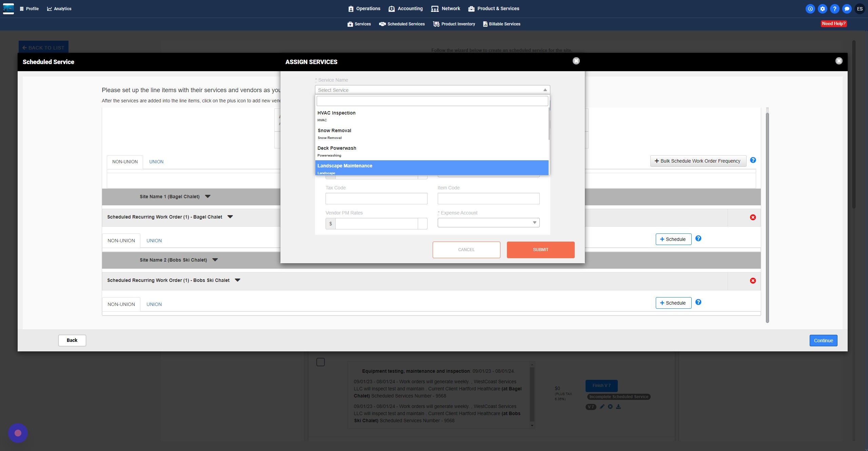Image resolution: width=868 pixels, height=451 pixels.
Task: Open the settings gear icon
Action: point(822,9)
